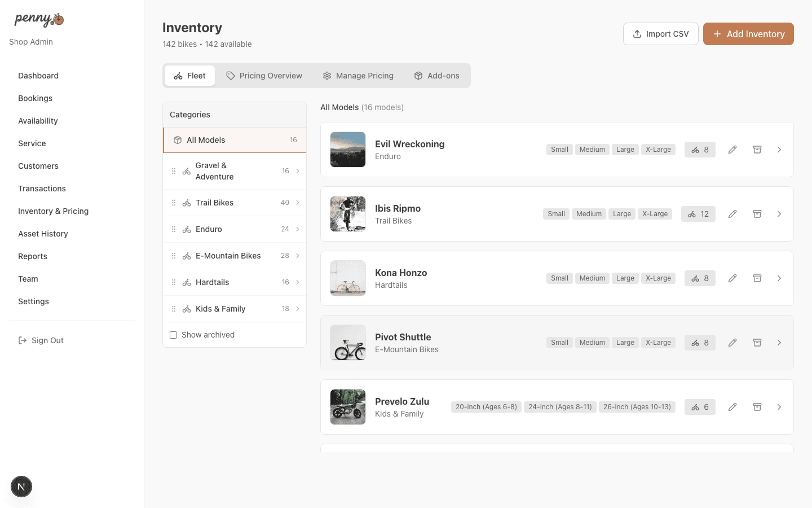Edit Pivot Shuttle using the pencil icon
This screenshot has height=508, width=812.
732,342
